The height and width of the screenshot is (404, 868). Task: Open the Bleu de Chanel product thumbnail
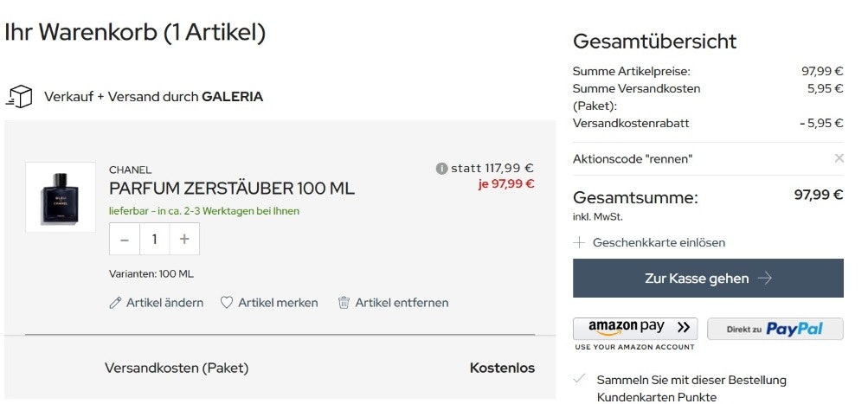click(x=60, y=197)
